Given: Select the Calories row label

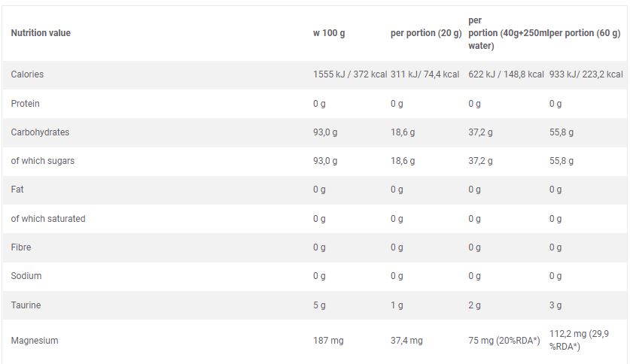Looking at the screenshot, I should tap(27, 74).
